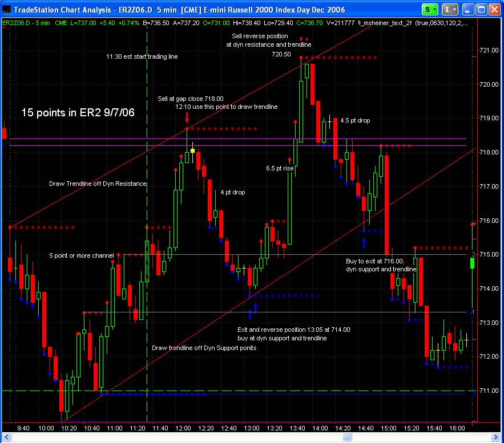This screenshot has height=443, width=504.
Task: Click the '15 points in ER2 9/7/06' text
Action: pyautogui.click(x=78, y=112)
